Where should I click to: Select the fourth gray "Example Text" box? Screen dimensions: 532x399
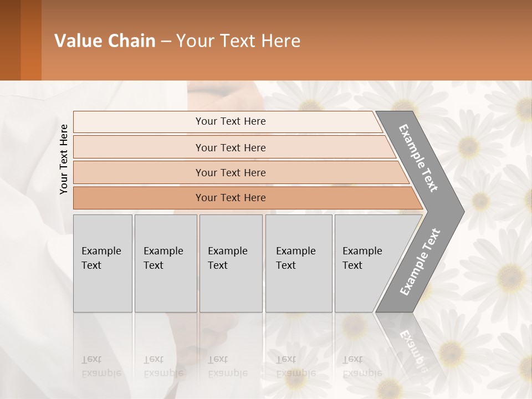(298, 263)
